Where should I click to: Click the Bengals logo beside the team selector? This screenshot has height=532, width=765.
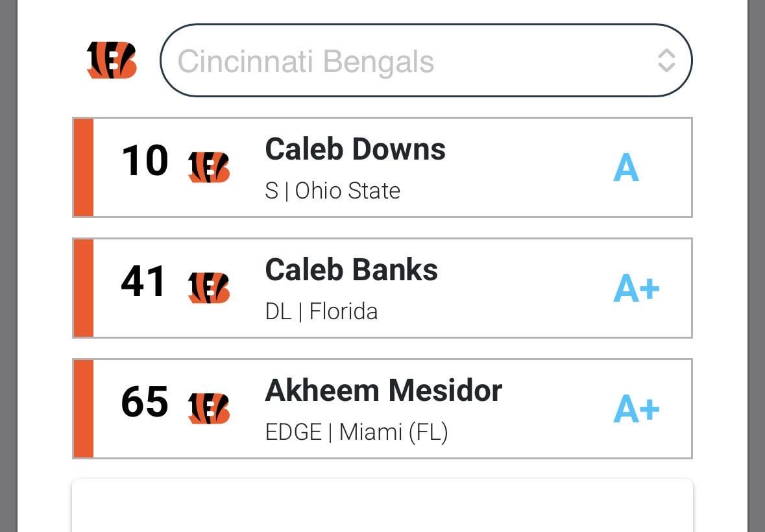(x=112, y=60)
